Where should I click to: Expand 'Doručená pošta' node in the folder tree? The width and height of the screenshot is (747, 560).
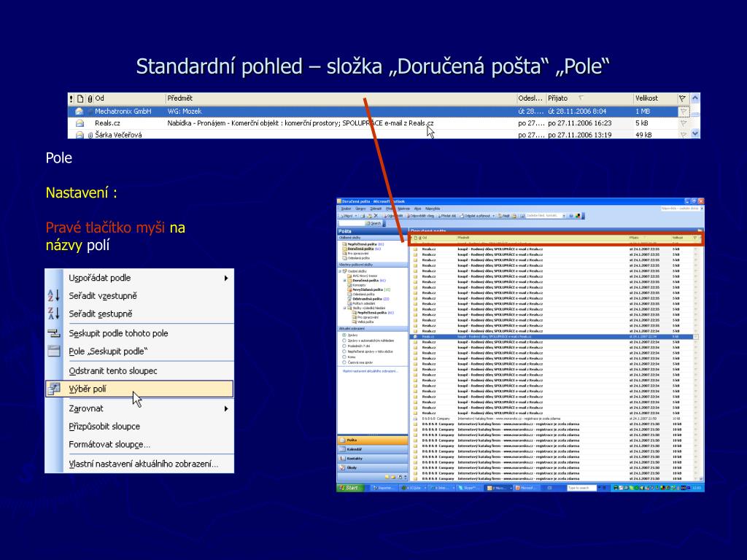click(x=344, y=281)
